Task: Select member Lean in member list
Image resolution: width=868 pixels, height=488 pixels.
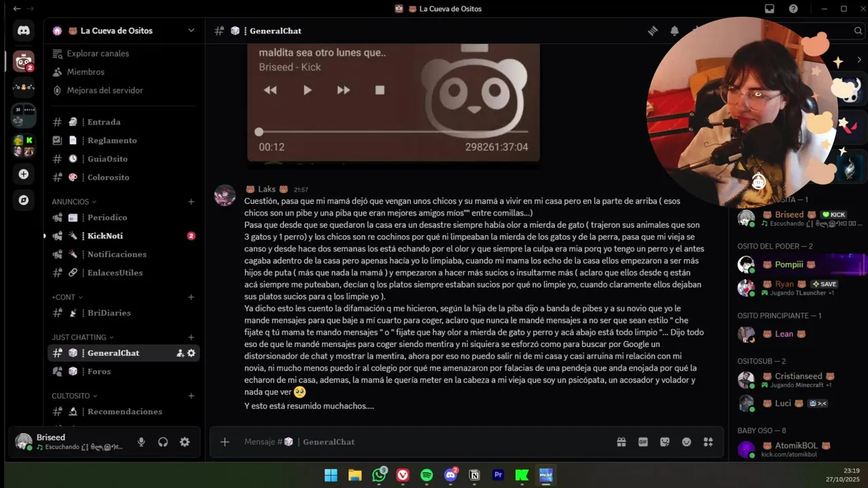Action: click(797, 334)
